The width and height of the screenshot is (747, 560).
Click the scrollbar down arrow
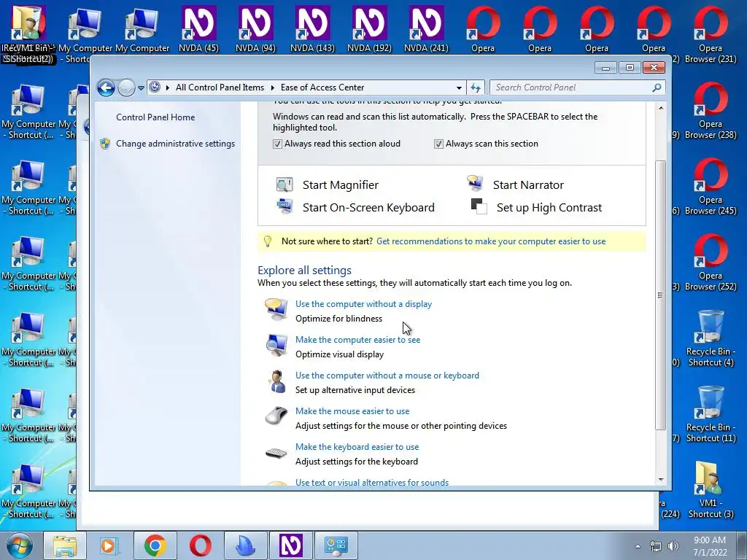click(660, 480)
